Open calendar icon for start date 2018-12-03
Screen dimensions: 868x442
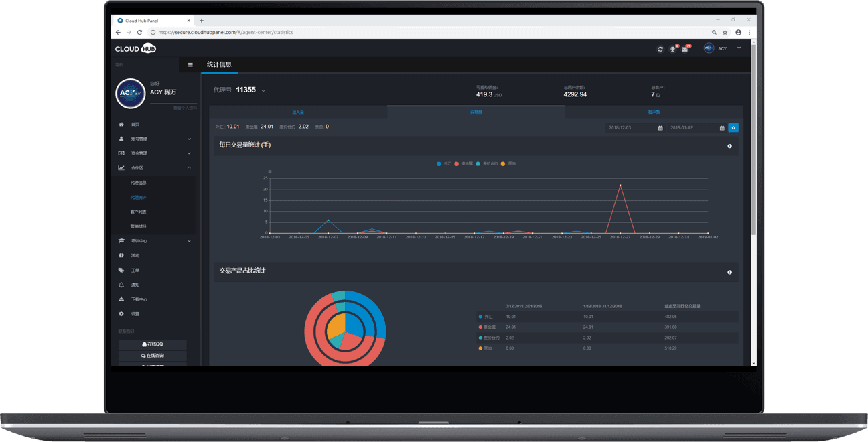pyautogui.click(x=660, y=127)
